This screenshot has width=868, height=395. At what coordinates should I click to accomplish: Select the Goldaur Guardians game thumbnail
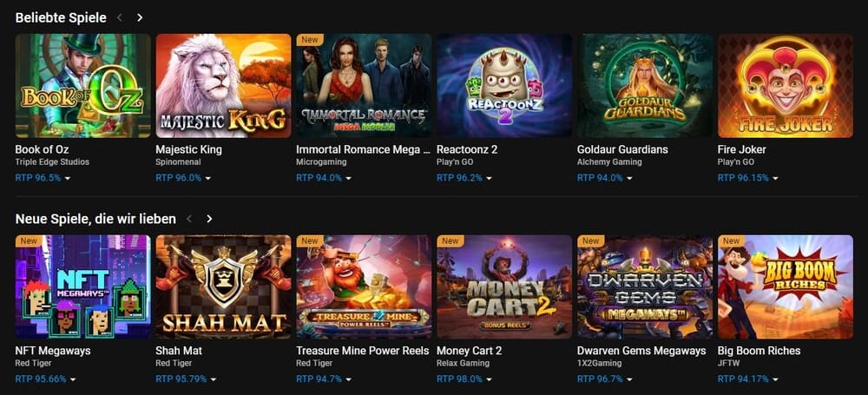tap(645, 85)
